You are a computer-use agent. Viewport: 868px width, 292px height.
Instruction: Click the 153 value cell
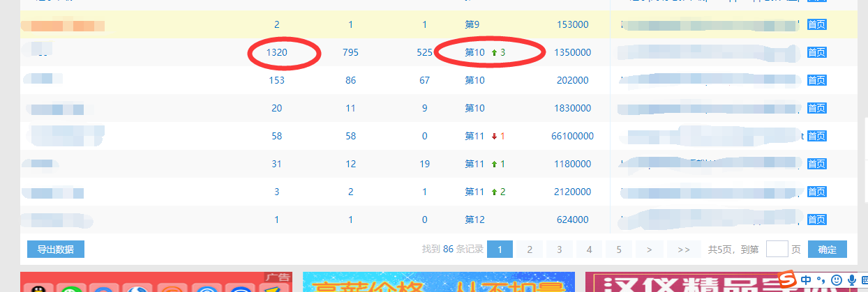[x=277, y=80]
